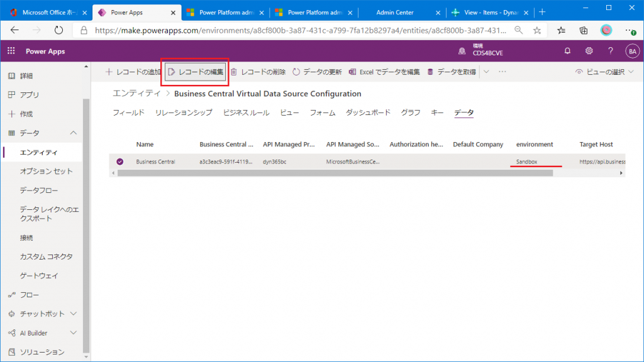Switch to the フィールド tab
644x362 pixels.
click(128, 112)
